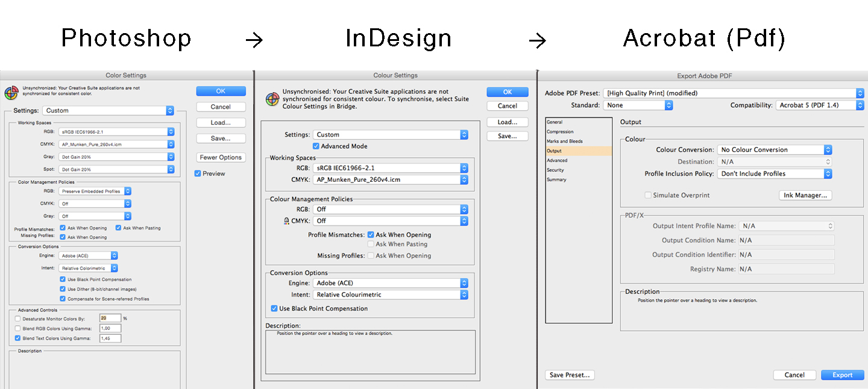Open Adobe PDF Preset dropdown
Viewport: 868px width, 389px height.
734,93
